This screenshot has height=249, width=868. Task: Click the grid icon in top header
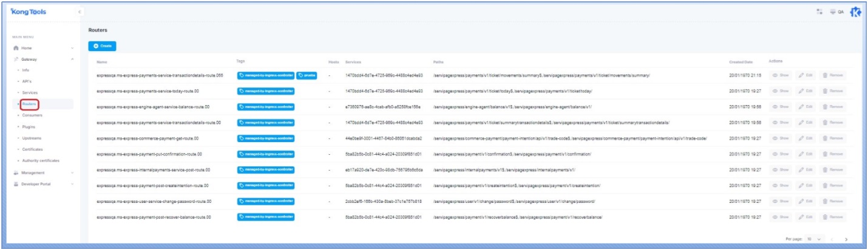coord(819,12)
